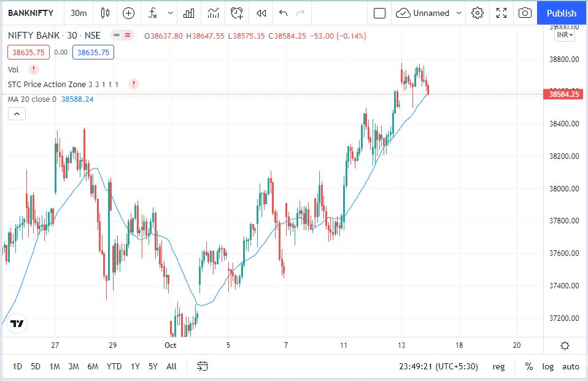Image resolution: width=588 pixels, height=381 pixels.
Task: Click the compare or add symbol plus icon
Action: [x=128, y=13]
